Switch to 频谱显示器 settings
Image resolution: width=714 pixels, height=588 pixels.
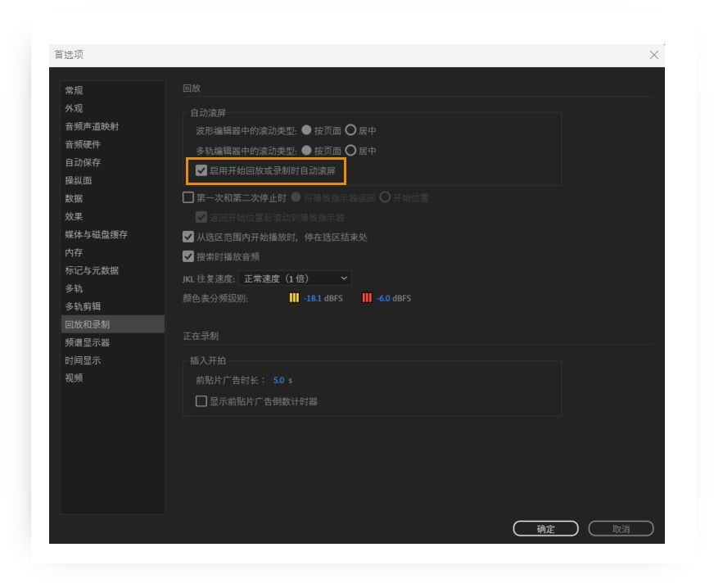(x=112, y=342)
